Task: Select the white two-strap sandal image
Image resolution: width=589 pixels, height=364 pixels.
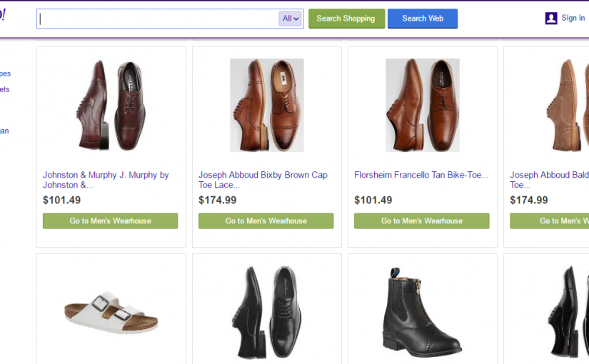Action: point(111,313)
